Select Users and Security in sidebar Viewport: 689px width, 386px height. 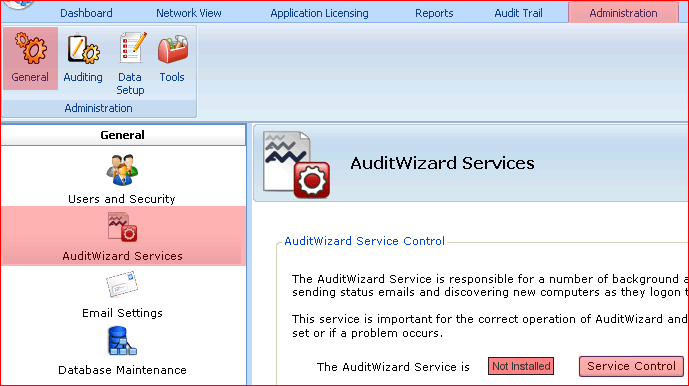[x=122, y=178]
